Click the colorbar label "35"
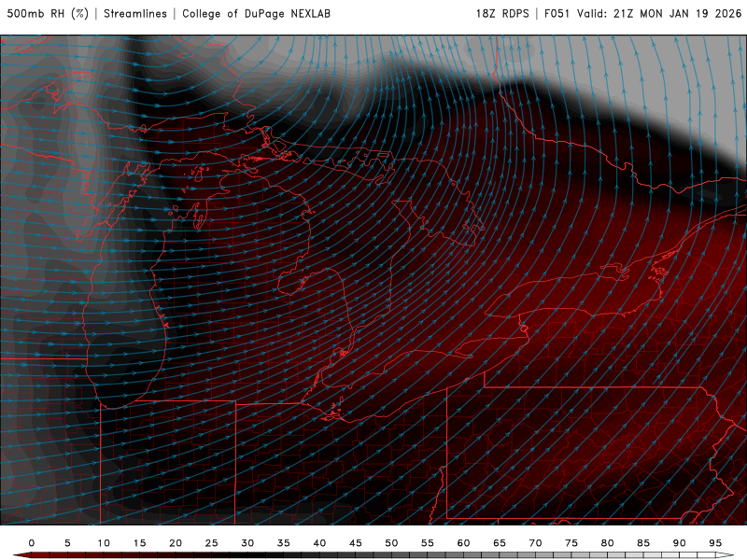Viewport: 747px width, 560px height. (284, 543)
